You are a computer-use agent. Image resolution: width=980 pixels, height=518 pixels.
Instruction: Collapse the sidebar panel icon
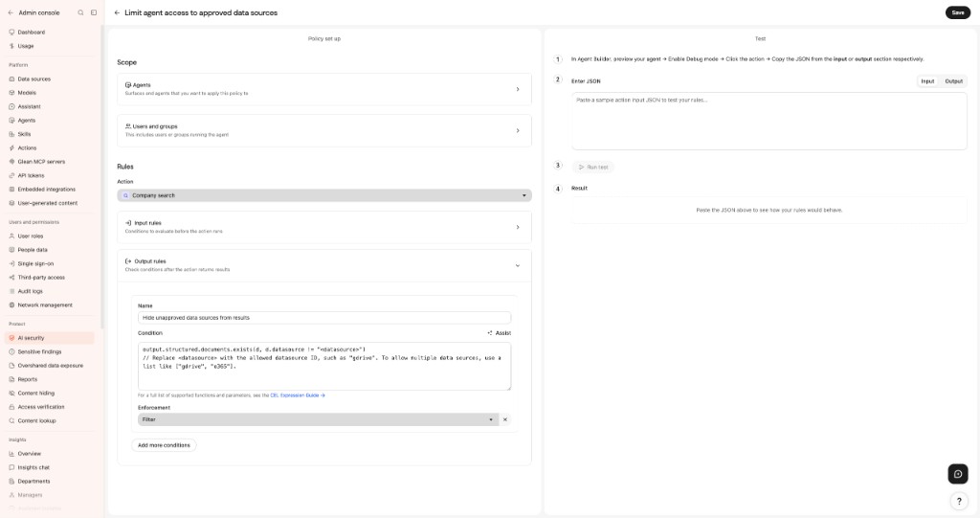coord(94,12)
